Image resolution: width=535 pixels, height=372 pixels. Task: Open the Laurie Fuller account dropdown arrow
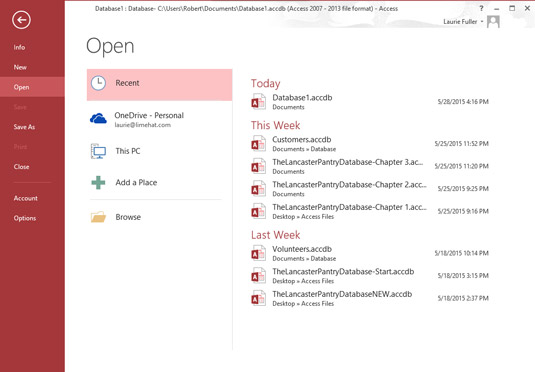point(482,22)
